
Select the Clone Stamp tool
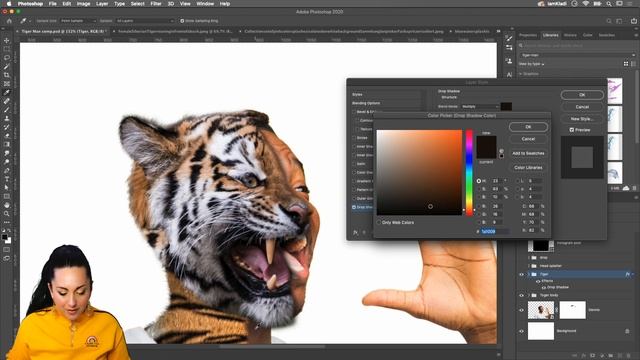point(7,118)
